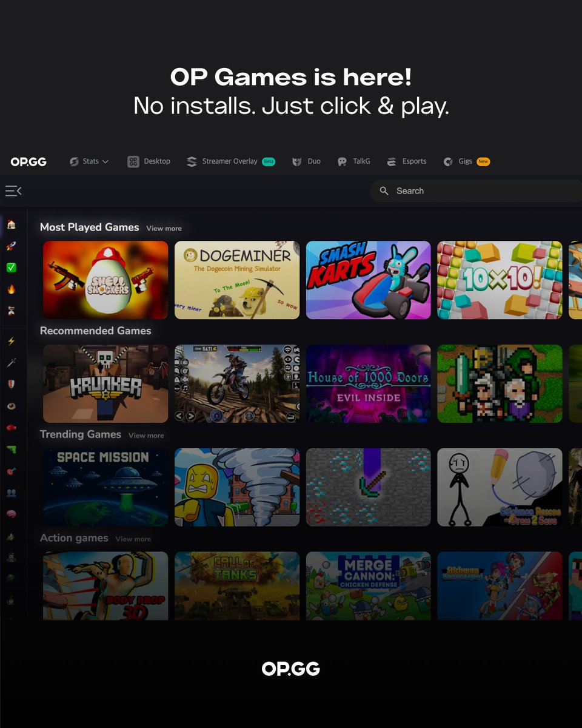Image resolution: width=582 pixels, height=728 pixels.
Task: Open the Call of Tanks game thumbnail
Action: pos(237,585)
